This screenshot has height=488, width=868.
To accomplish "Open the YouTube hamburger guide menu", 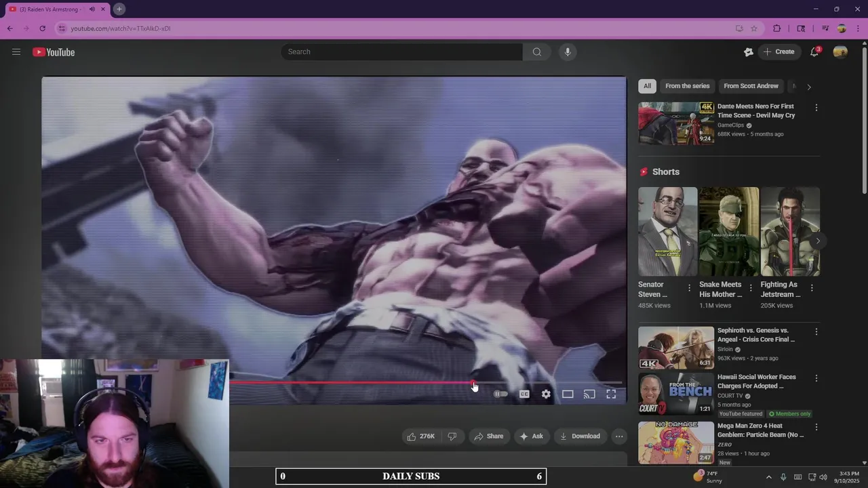I will [16, 52].
